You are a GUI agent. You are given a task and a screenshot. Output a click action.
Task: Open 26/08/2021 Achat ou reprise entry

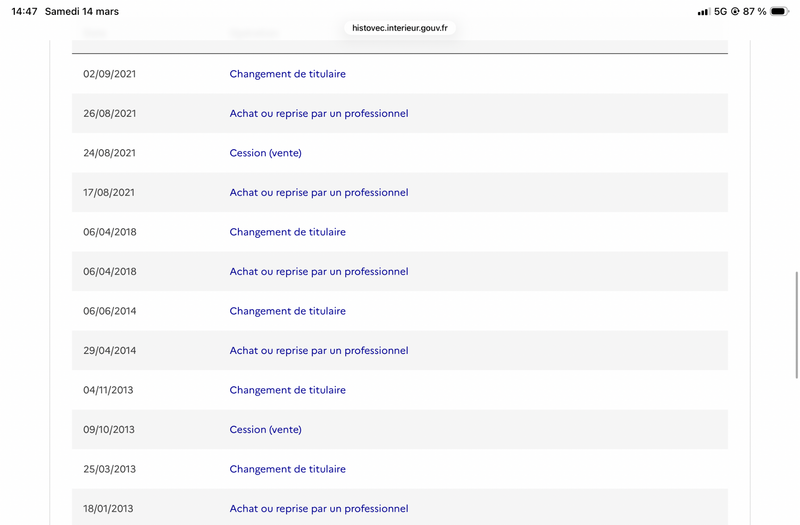pyautogui.click(x=318, y=113)
